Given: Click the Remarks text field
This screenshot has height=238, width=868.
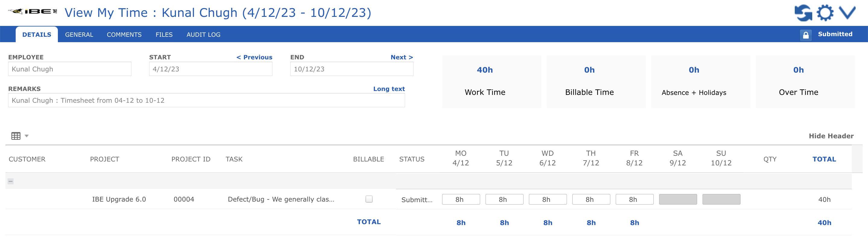Looking at the screenshot, I should [206, 100].
